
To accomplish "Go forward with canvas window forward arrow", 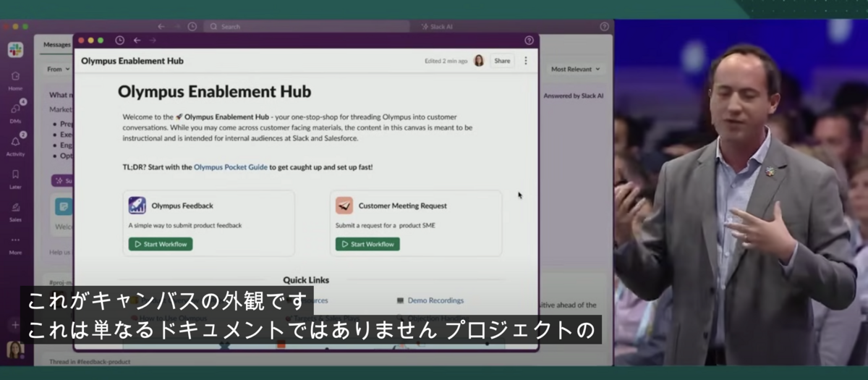I will 153,41.
